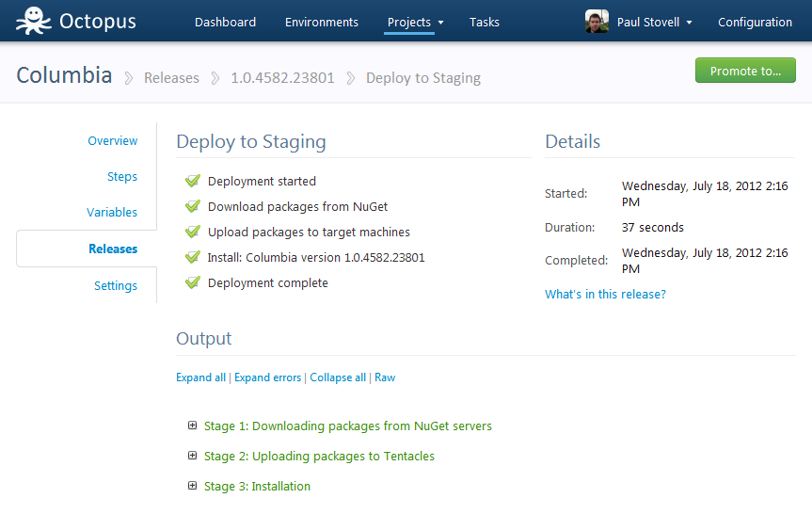Expand Stage 1 Downloading packages node
The height and width of the screenshot is (514, 812).
[x=193, y=426]
